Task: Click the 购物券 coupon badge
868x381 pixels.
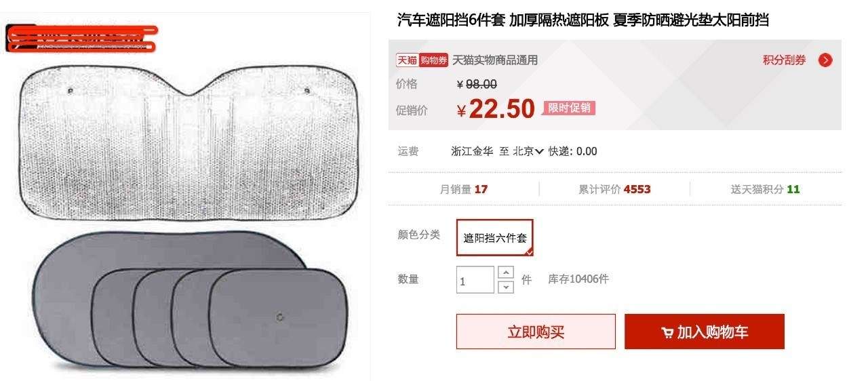Action: pyautogui.click(x=433, y=60)
